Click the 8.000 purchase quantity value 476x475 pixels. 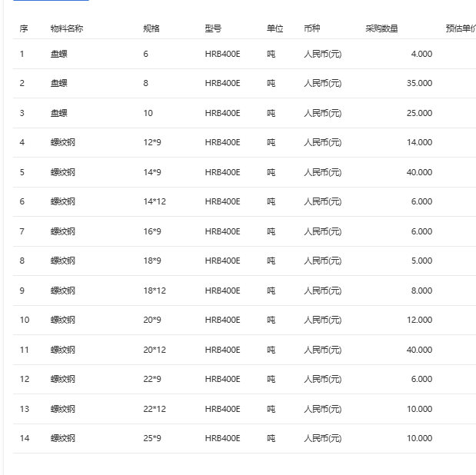coord(421,291)
